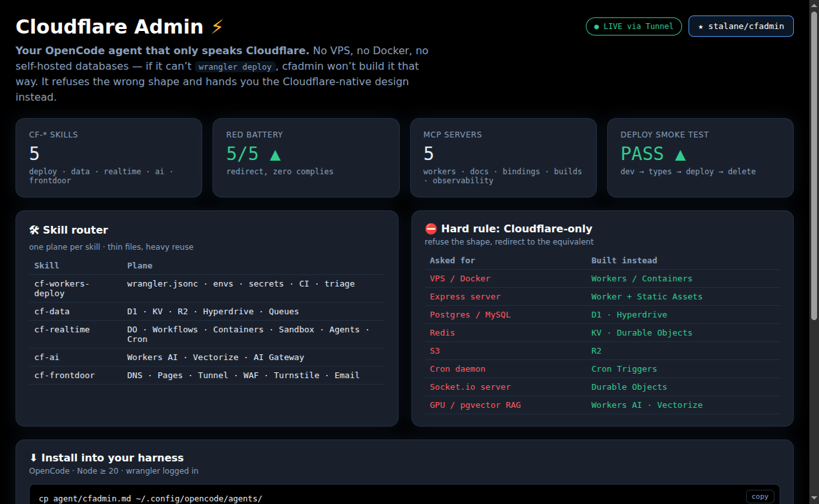Click the green triangle next to PASS
819x504 pixels.
(x=679, y=154)
